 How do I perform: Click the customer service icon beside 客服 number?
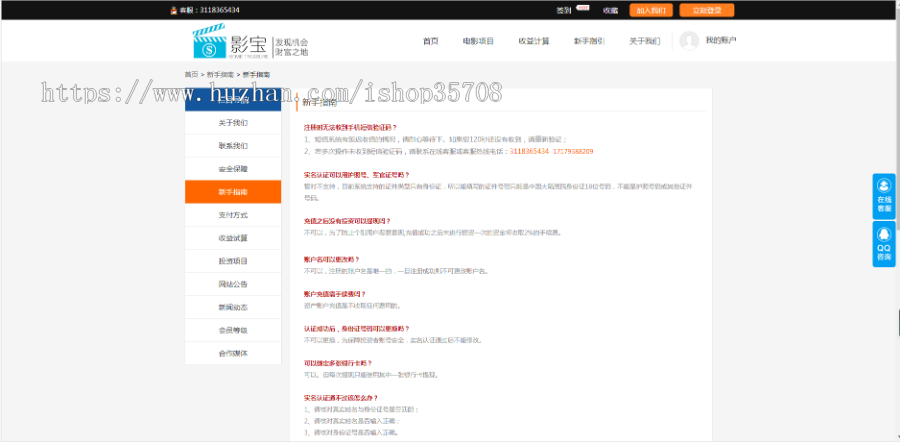tap(173, 10)
